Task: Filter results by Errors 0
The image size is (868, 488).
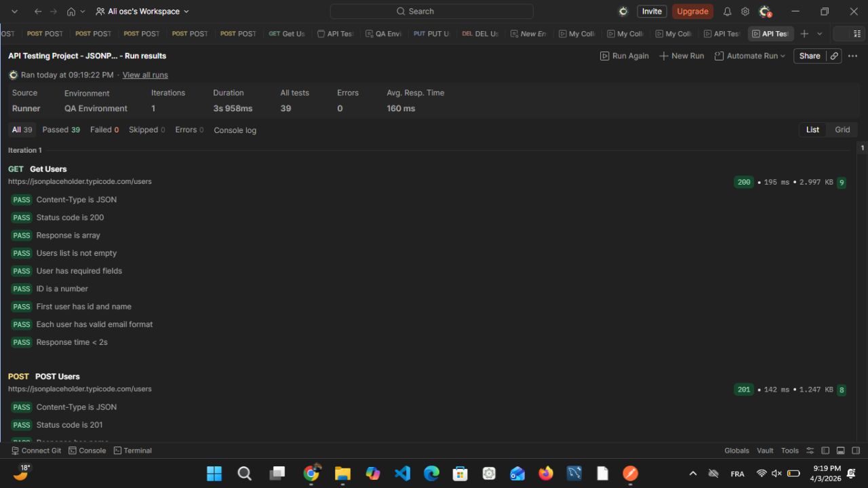Action: pyautogui.click(x=189, y=130)
